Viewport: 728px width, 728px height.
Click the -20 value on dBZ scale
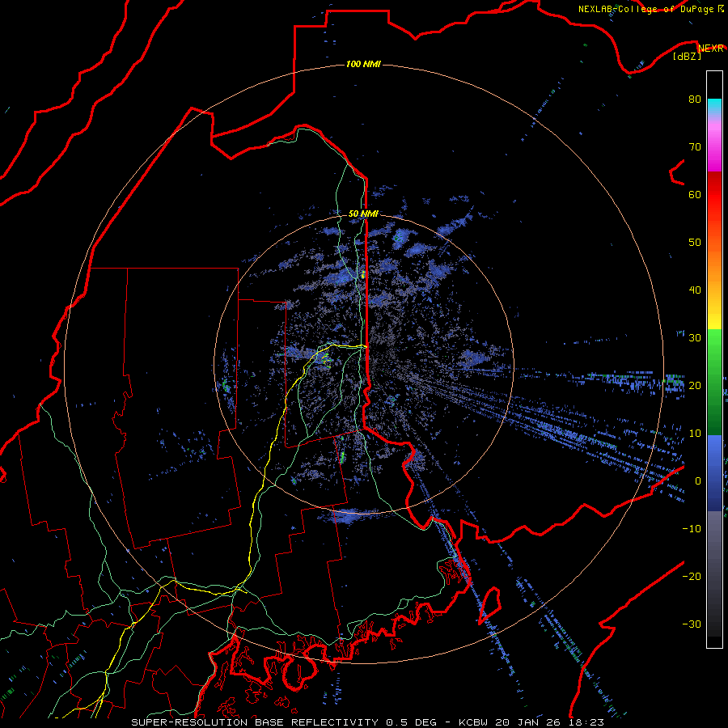[x=692, y=576]
